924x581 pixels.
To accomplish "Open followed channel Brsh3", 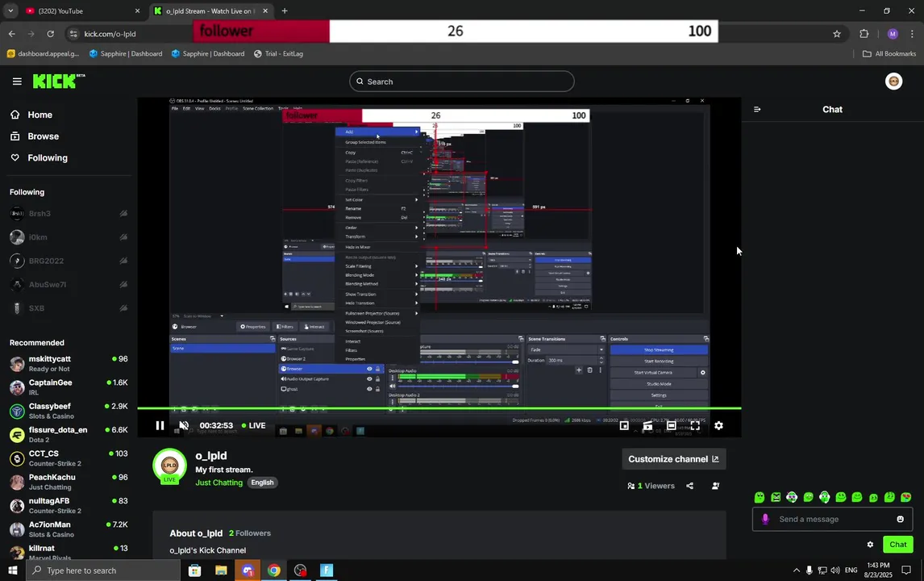I will click(x=69, y=214).
